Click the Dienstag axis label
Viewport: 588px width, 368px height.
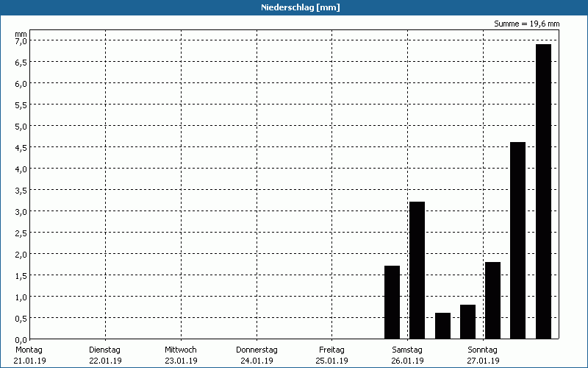click(104, 350)
